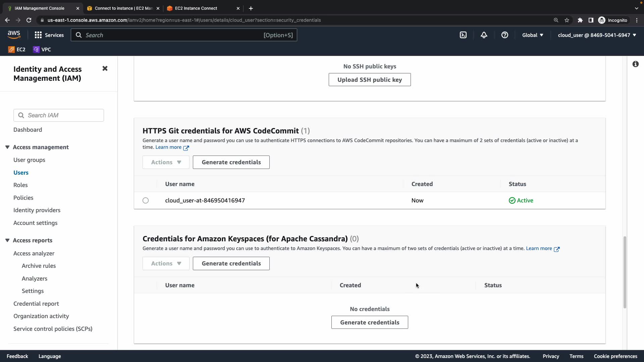644x362 pixels.
Task: Open the help question mark icon
Action: click(504, 35)
